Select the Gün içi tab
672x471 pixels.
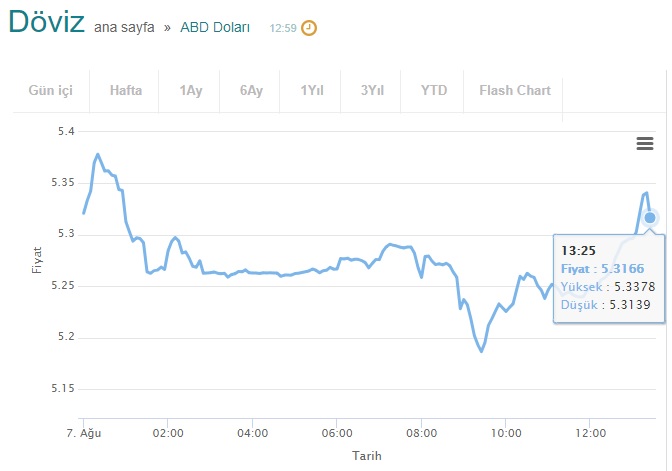click(51, 90)
